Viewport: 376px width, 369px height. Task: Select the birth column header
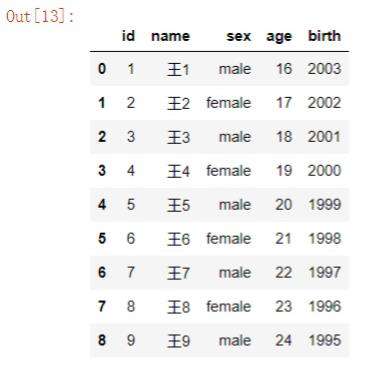click(324, 36)
